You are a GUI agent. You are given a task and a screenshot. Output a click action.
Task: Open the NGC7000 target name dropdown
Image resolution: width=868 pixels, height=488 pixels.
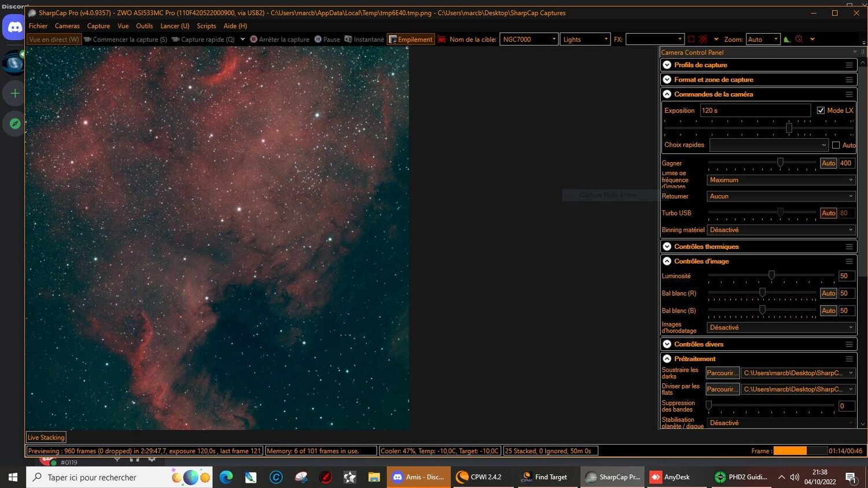(x=554, y=39)
